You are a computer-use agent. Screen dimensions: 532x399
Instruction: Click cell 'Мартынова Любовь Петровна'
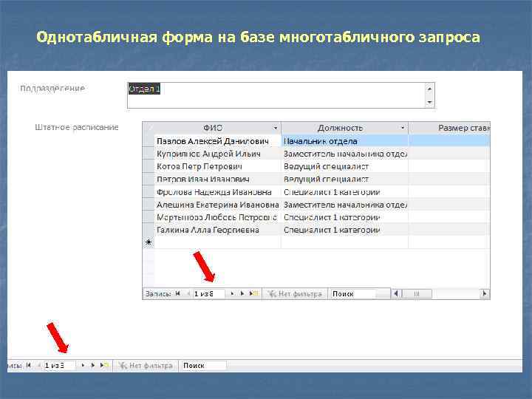click(x=217, y=217)
